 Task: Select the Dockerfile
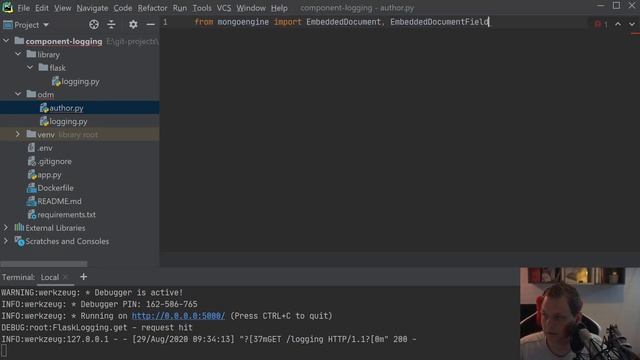pos(55,188)
